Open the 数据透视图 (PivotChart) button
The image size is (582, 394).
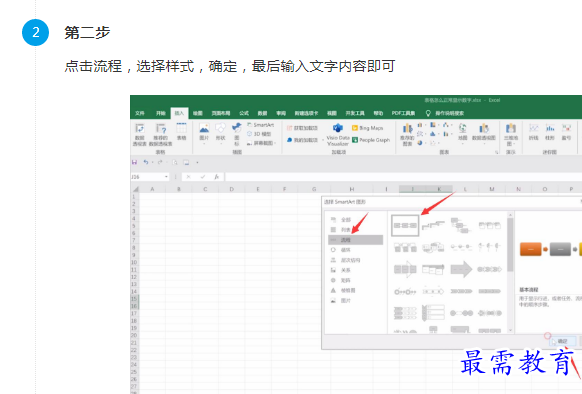[x=484, y=132]
